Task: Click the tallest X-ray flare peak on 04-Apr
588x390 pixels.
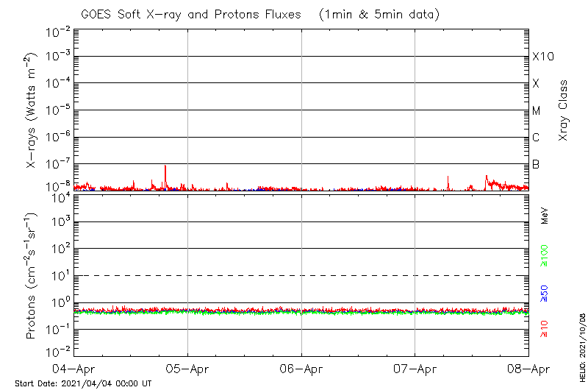Action: coord(165,167)
